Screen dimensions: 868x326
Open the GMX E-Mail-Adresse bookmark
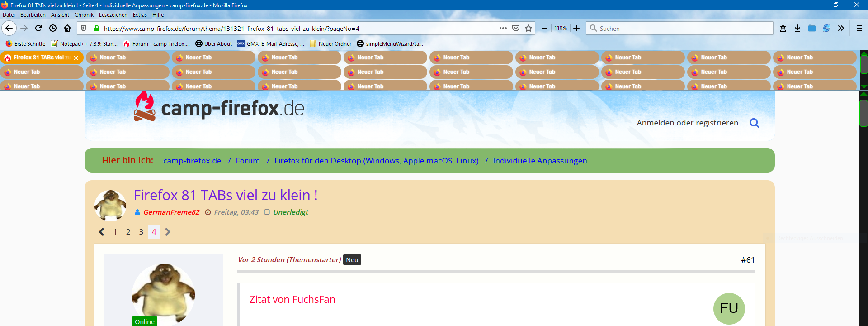click(x=271, y=44)
